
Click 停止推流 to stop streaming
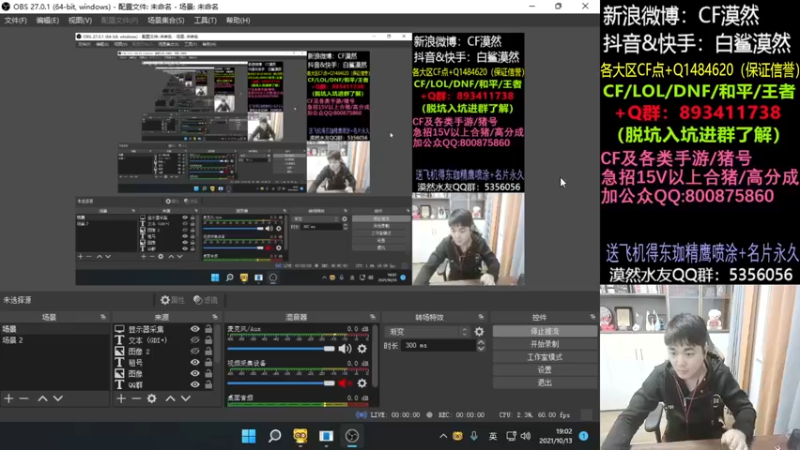(544, 332)
